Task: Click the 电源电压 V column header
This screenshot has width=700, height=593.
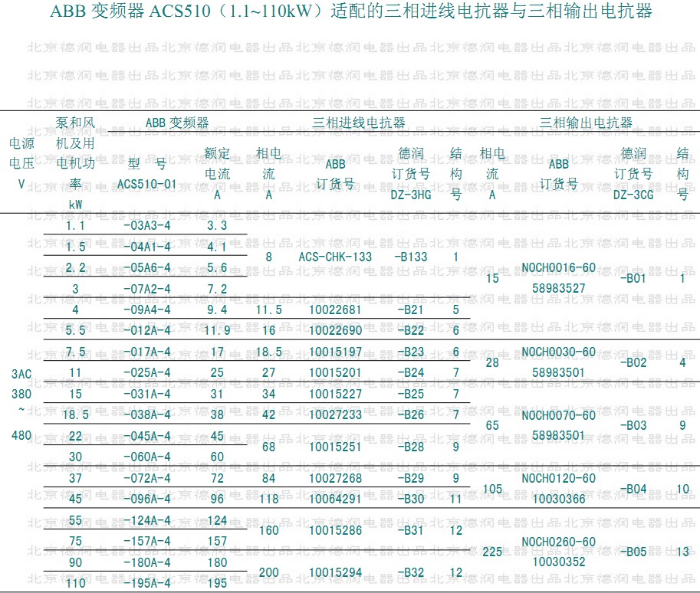Action: pos(21,163)
